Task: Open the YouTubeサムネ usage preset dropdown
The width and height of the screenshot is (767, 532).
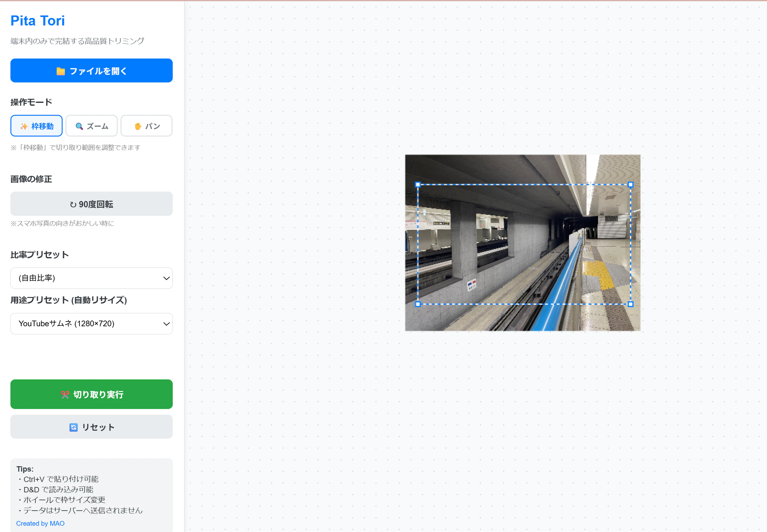Action: point(91,323)
